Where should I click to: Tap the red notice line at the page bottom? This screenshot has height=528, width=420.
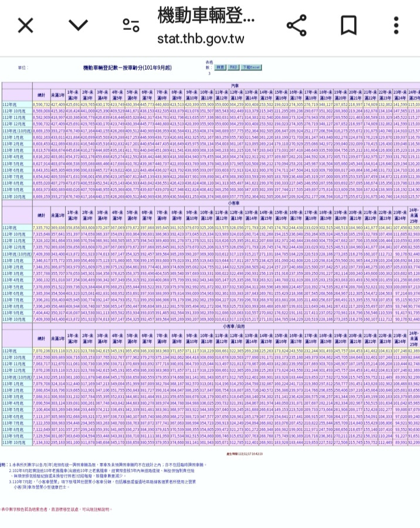(56, 509)
